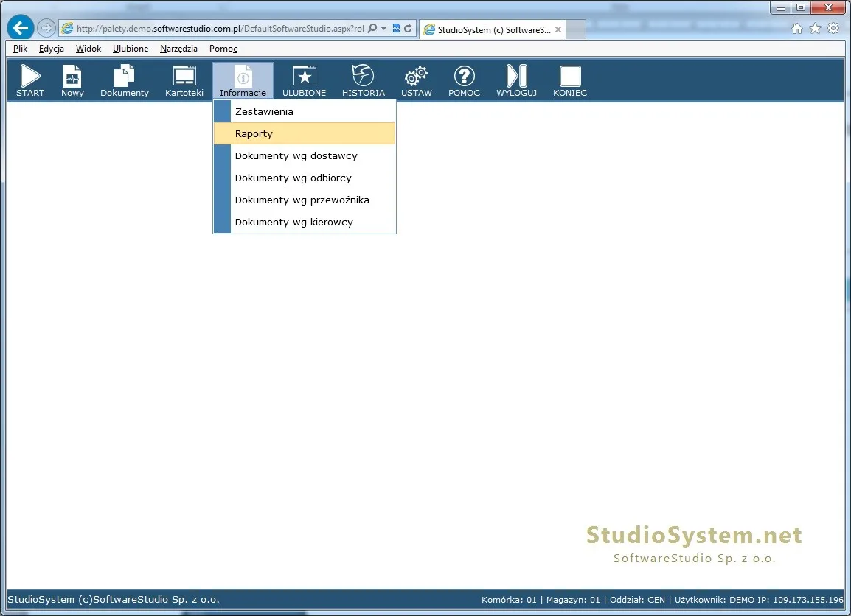851x616 pixels.
Task: Click the IP: 109.173.155.196 status text
Action: coord(801,600)
